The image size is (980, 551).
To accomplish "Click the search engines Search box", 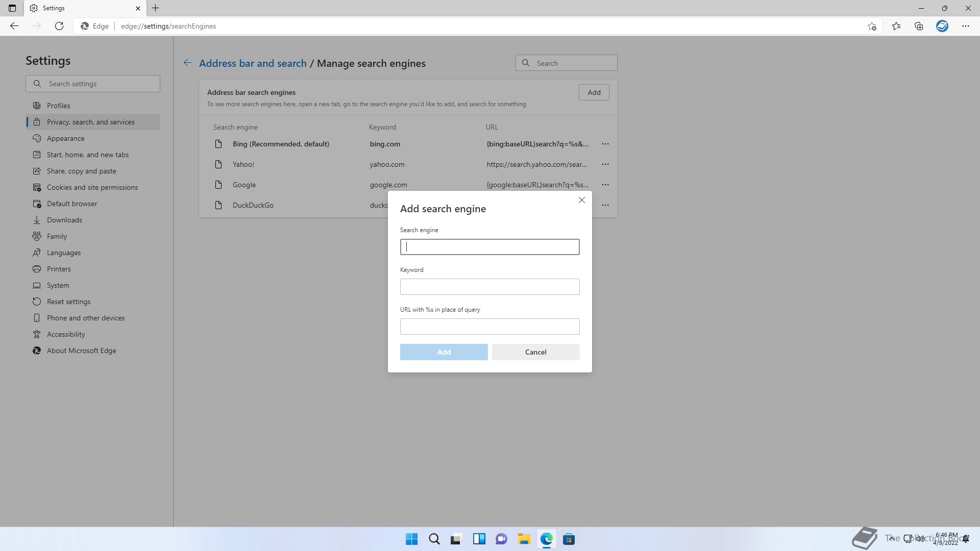I will [x=566, y=63].
